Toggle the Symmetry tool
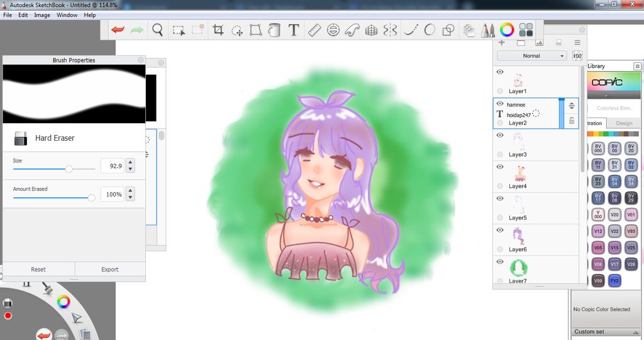644x340 pixels. (390, 30)
